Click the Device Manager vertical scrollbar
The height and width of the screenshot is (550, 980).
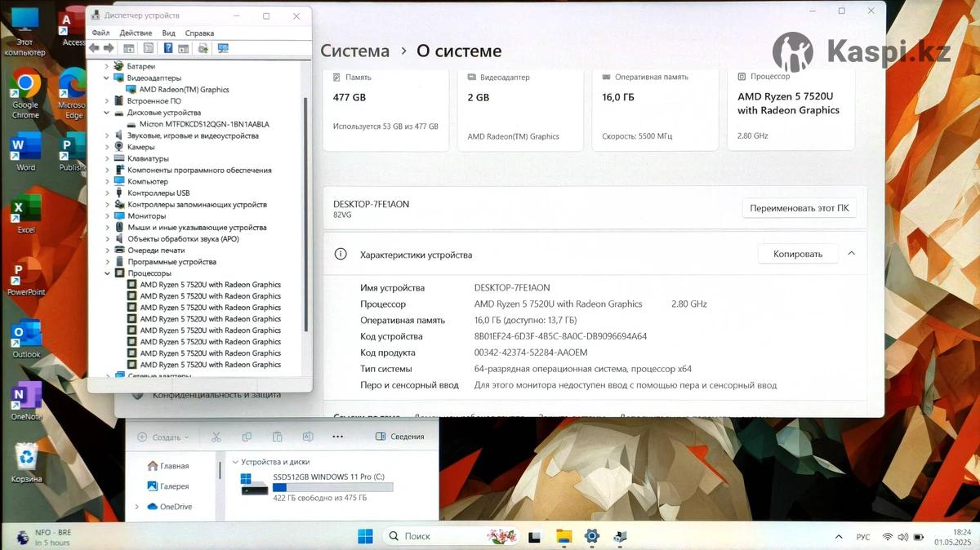[306, 215]
